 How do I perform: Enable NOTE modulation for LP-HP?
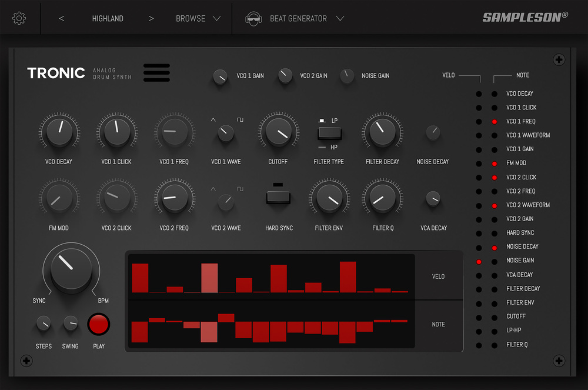[495, 332]
